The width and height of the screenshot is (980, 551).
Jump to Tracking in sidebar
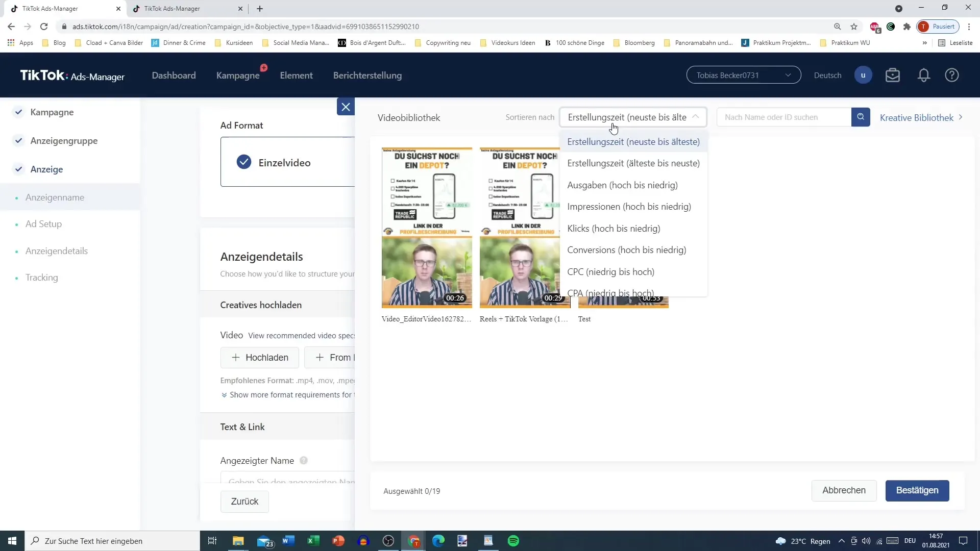point(42,278)
